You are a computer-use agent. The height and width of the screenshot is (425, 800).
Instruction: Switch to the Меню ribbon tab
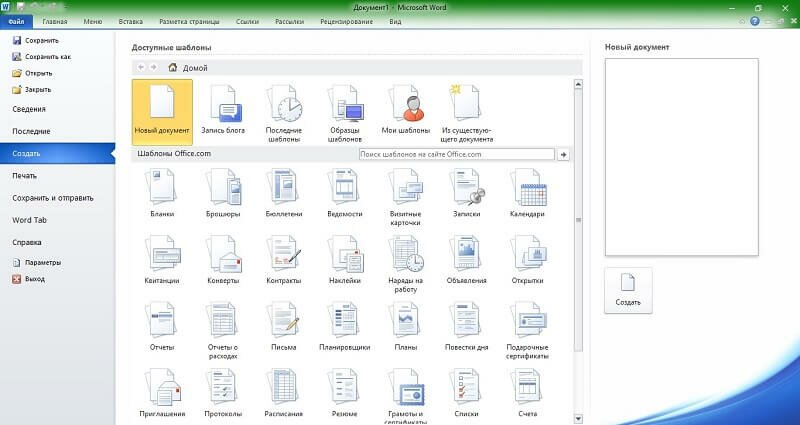coord(93,21)
